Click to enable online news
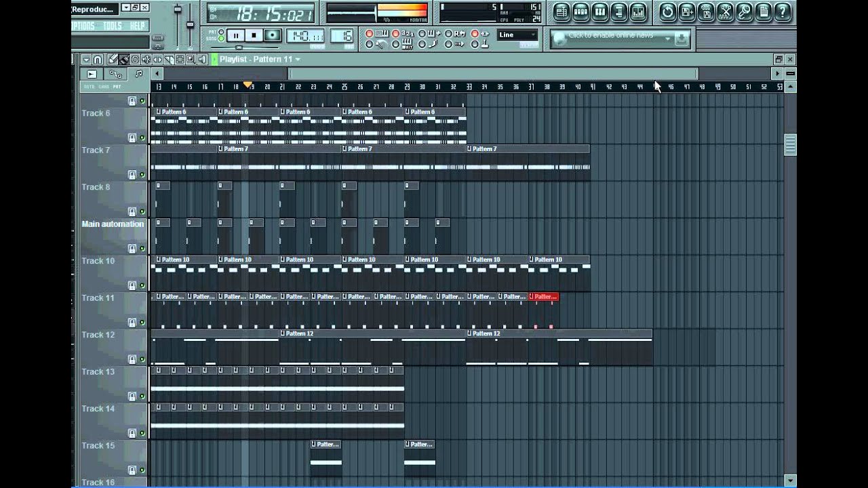This screenshot has height=488, width=868. [611, 35]
